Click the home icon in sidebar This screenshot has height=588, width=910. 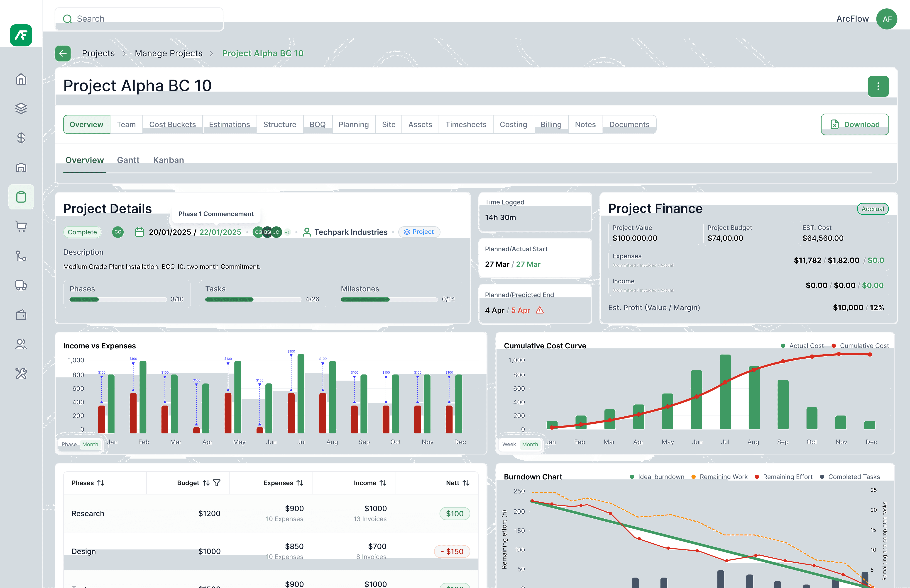point(21,79)
